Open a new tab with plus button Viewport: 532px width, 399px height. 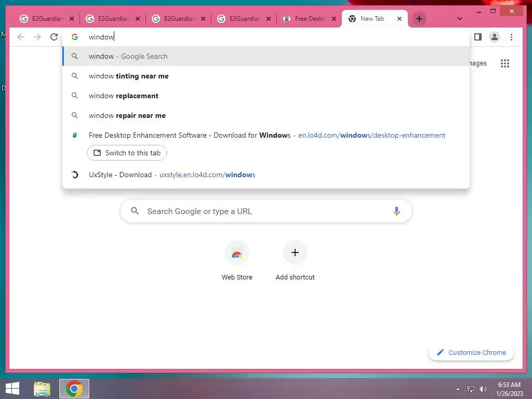tap(419, 19)
